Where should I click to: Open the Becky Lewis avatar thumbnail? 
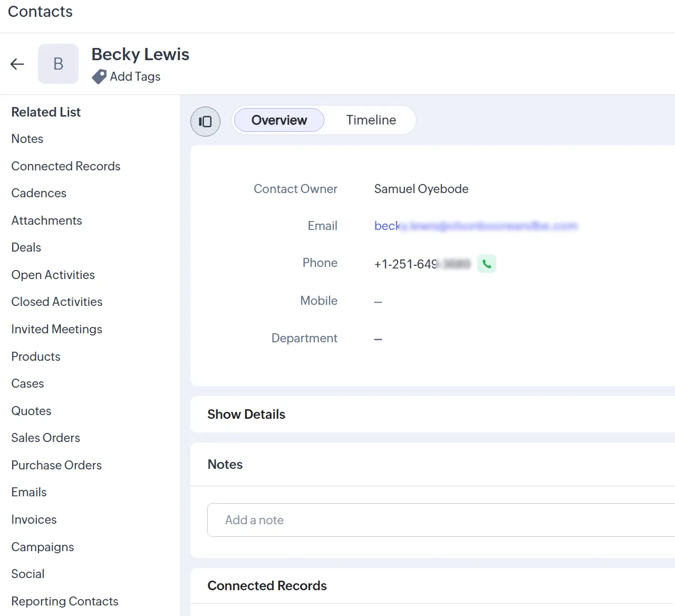click(x=58, y=64)
